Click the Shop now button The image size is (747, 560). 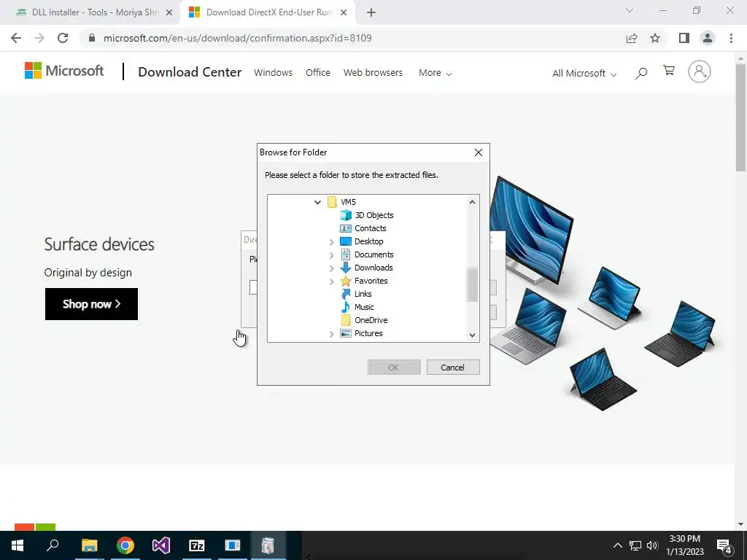click(x=91, y=304)
